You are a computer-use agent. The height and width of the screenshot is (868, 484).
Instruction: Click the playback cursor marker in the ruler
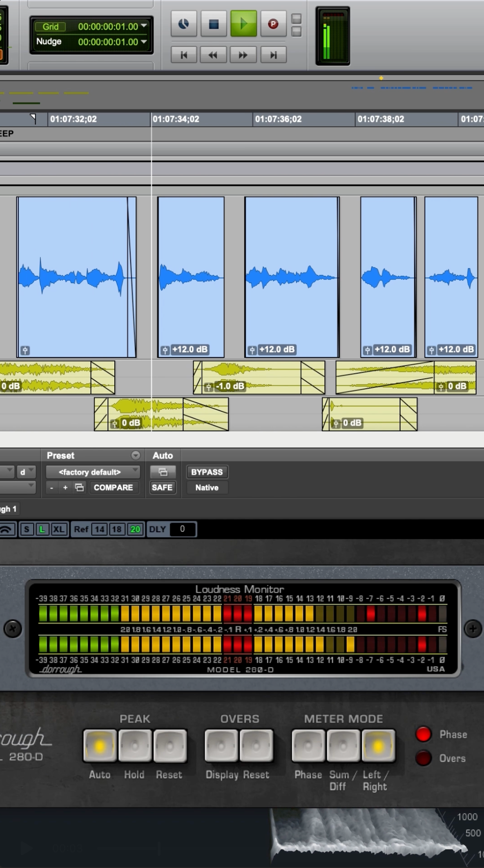coord(33,118)
